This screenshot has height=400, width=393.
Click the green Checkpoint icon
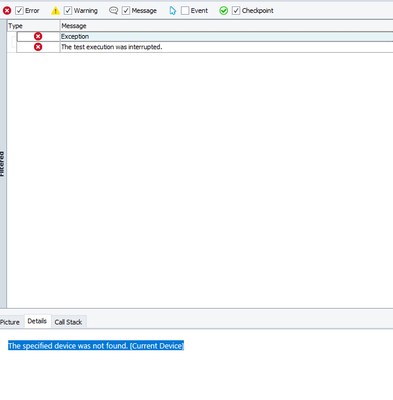[x=224, y=11]
